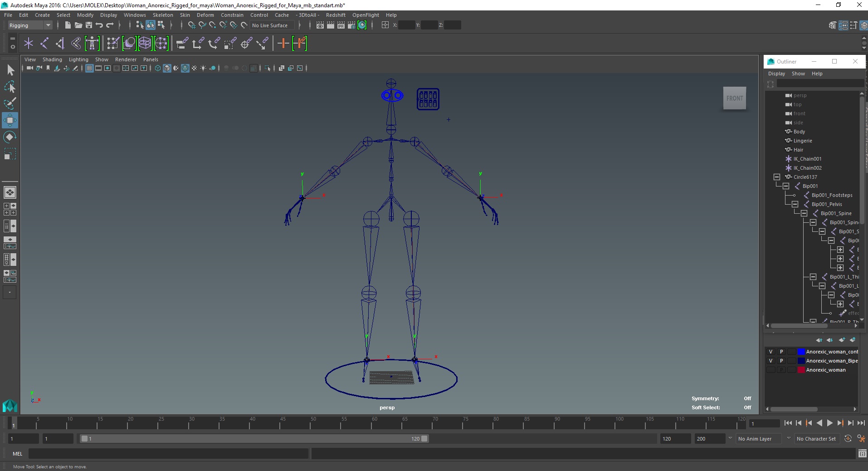Image resolution: width=868 pixels, height=471 pixels.
Task: Collapse the Circle6137 node in the Outliner
Action: pyautogui.click(x=777, y=177)
